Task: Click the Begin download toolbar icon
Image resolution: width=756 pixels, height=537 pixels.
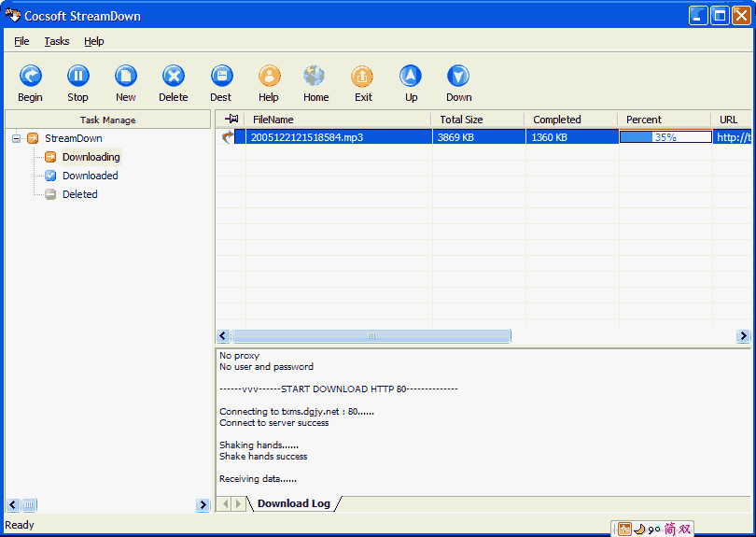Action: point(31,76)
